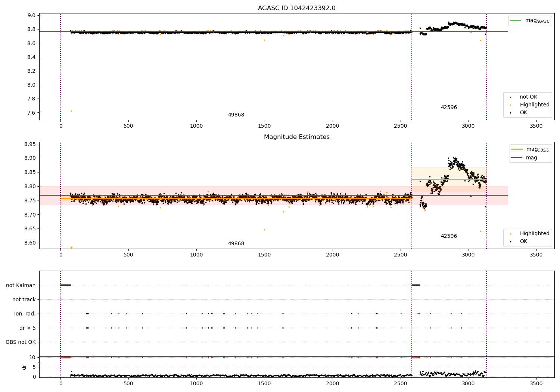Click the 'not Kalman' axis label

pyautogui.click(x=21, y=286)
